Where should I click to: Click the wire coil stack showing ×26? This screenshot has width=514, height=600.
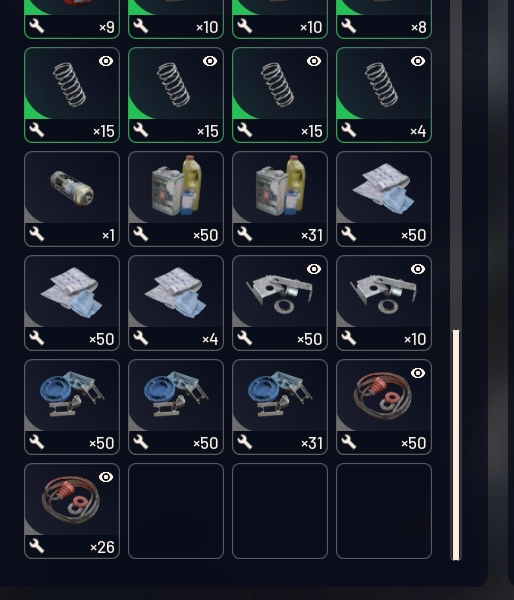point(72,511)
